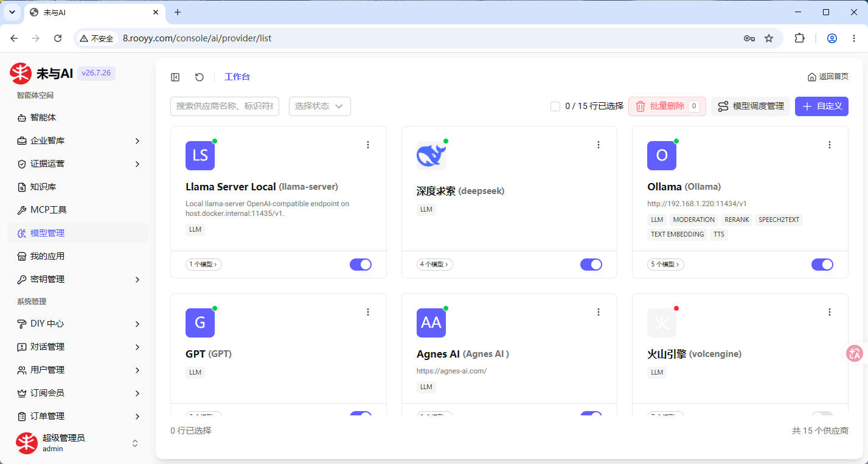Viewport: 868px width, 464px height.
Task: Open the 深度求索 card more-options menu
Action: 599,145
